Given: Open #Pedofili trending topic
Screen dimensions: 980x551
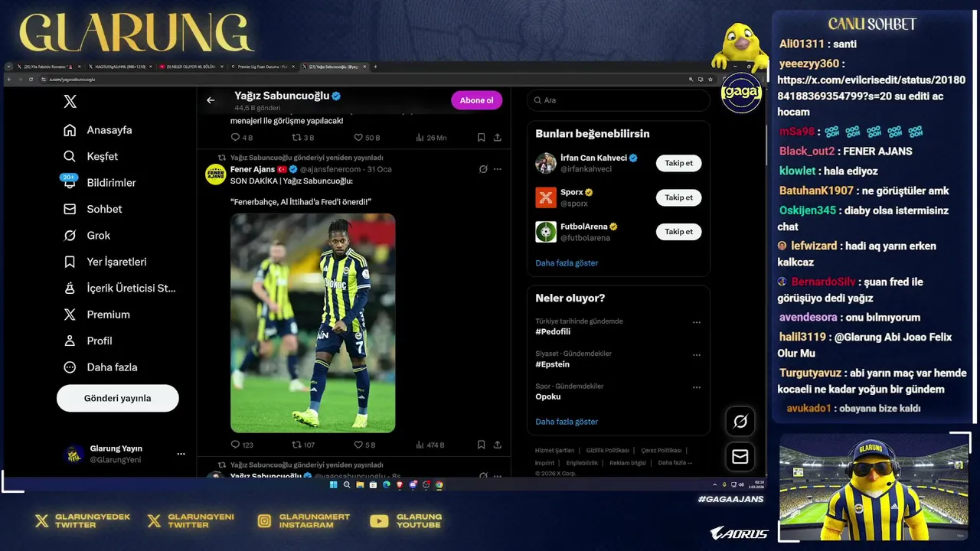Looking at the screenshot, I should pos(553,331).
